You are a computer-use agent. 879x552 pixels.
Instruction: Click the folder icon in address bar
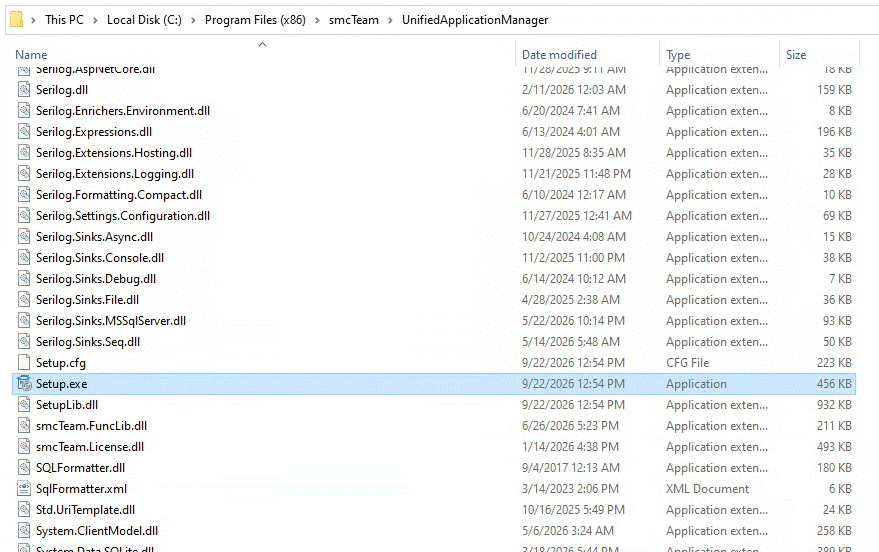pyautogui.click(x=16, y=20)
